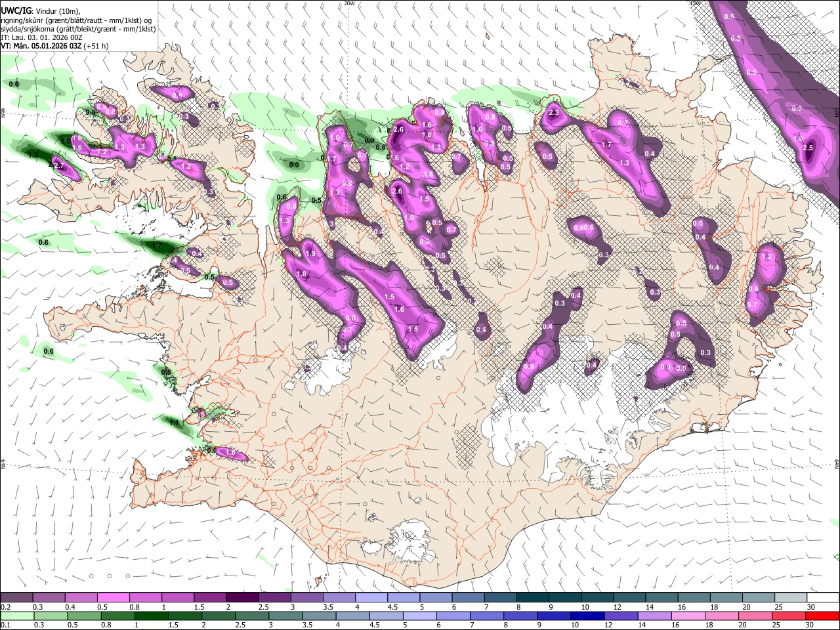840x630 pixels.
Task: Click the "25" label on the lower rain scale
Action: click(x=777, y=625)
